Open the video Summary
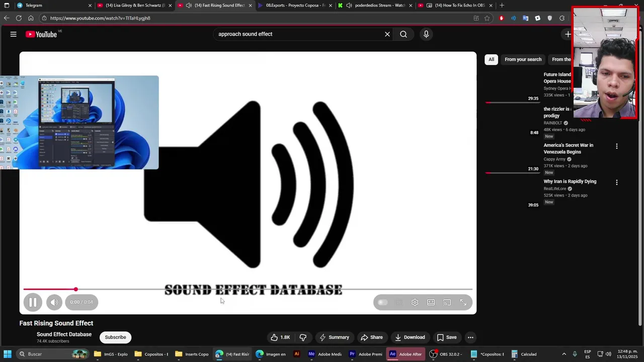Screen dimensions: 644x362 tap(334, 337)
